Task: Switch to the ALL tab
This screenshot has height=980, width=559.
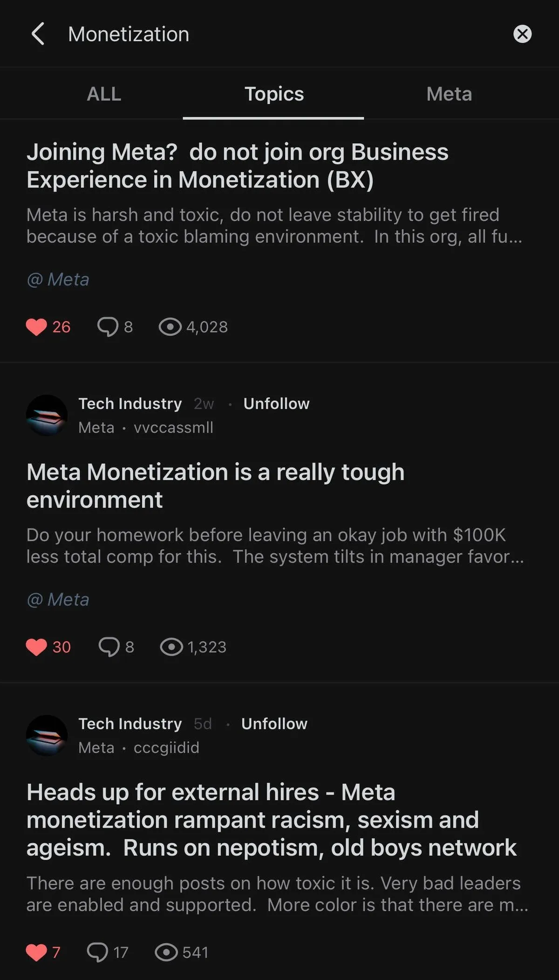Action: click(x=104, y=94)
